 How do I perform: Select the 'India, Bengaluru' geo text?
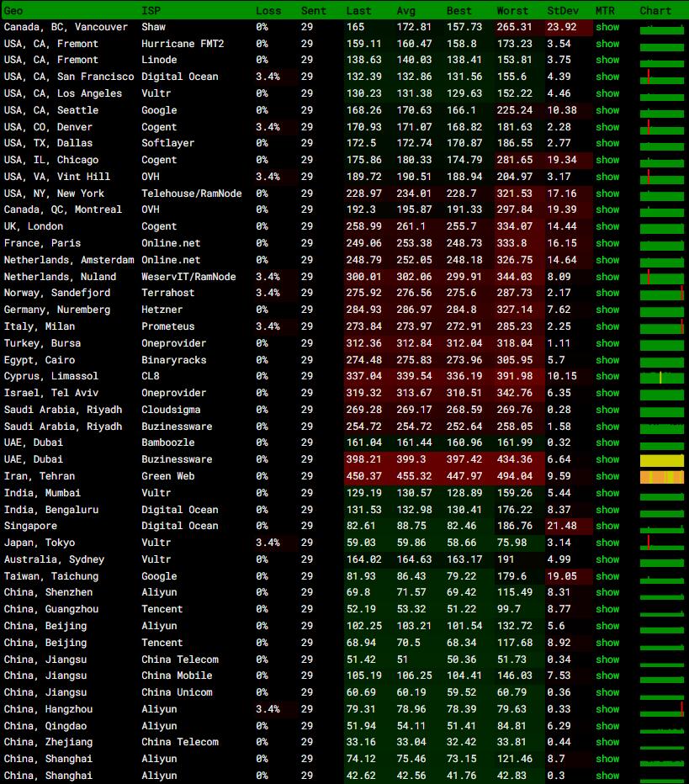[x=51, y=510]
